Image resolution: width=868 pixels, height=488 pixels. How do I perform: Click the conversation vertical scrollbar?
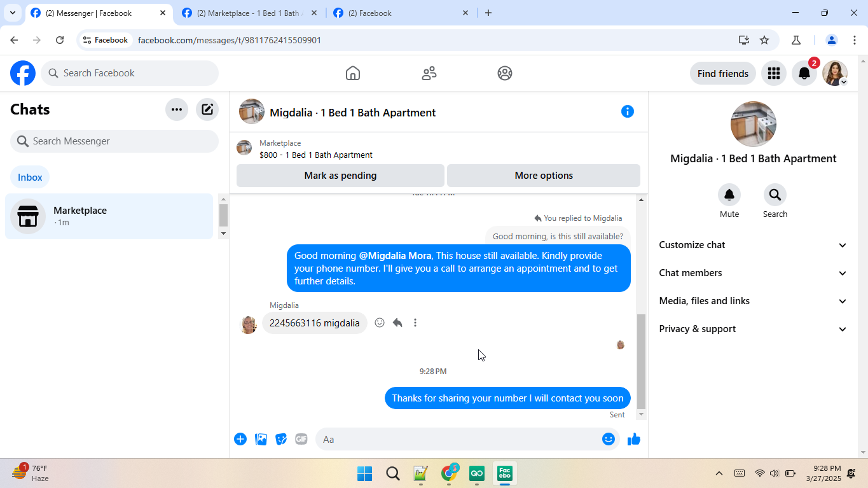pos(641,361)
